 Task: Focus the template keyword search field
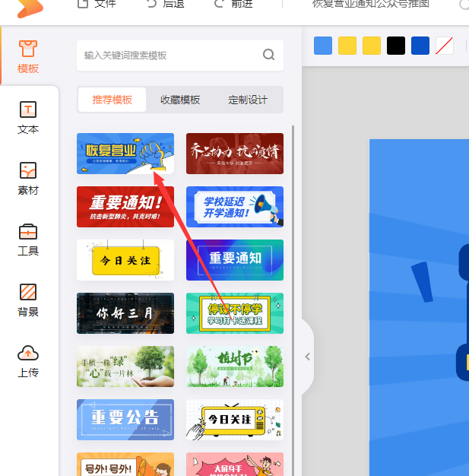point(180,56)
